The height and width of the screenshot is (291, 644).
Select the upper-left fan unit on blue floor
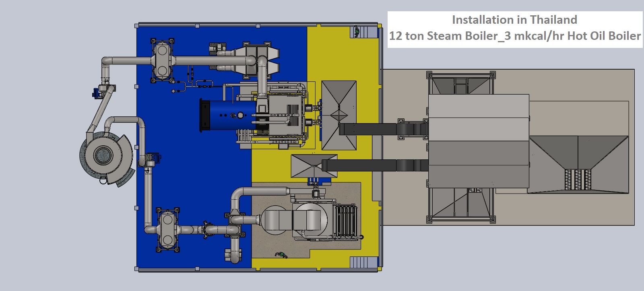[163, 60]
